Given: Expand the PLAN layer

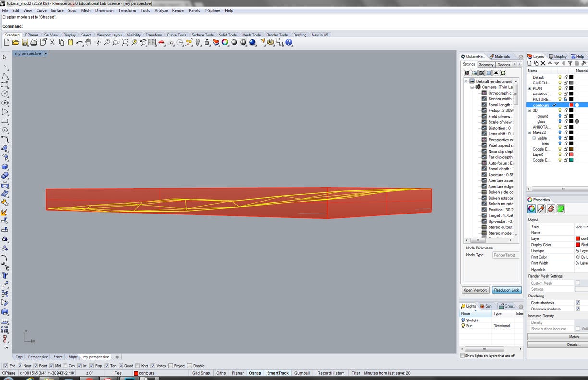Looking at the screenshot, I should point(530,88).
